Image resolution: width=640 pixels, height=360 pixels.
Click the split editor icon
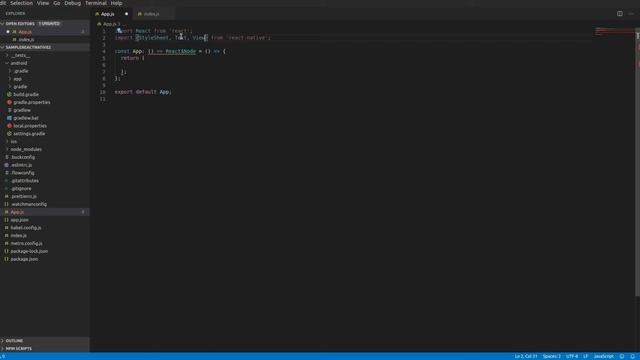click(620, 13)
